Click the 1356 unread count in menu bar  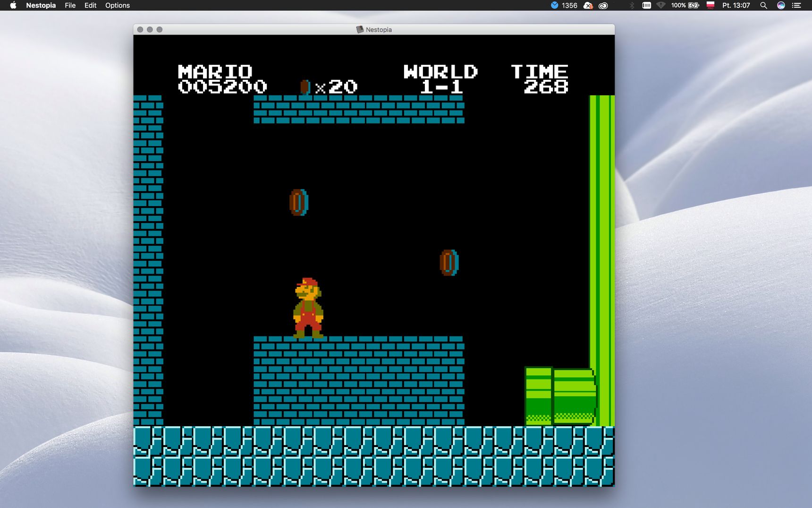point(569,5)
